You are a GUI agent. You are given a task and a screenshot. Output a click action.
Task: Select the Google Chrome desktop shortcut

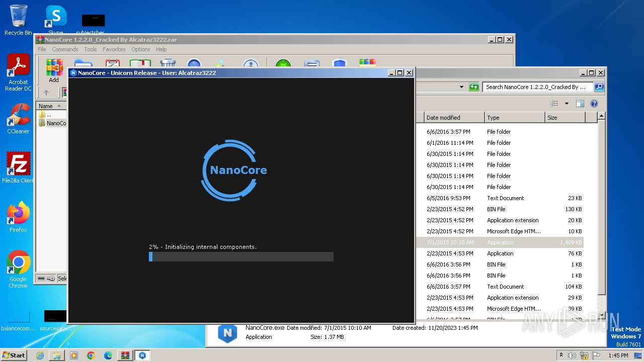(x=18, y=269)
